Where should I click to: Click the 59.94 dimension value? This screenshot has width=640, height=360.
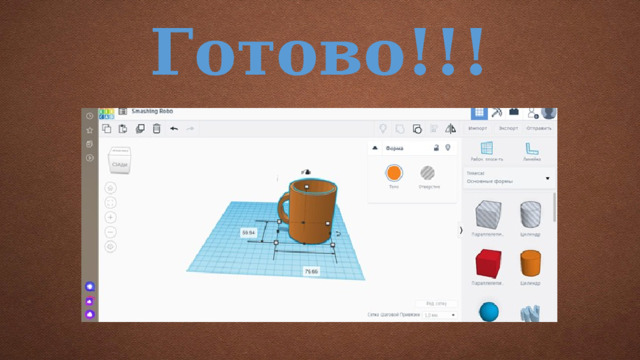[249, 233]
